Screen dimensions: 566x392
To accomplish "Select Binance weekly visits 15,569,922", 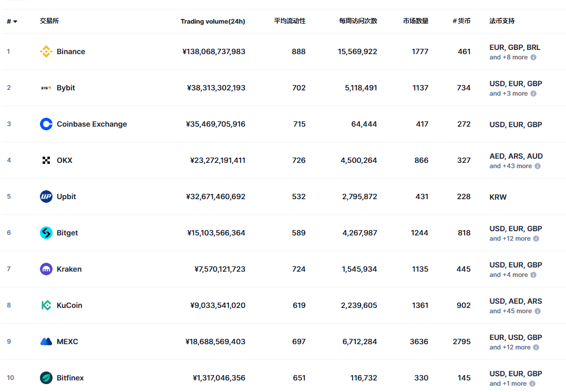I will click(357, 51).
